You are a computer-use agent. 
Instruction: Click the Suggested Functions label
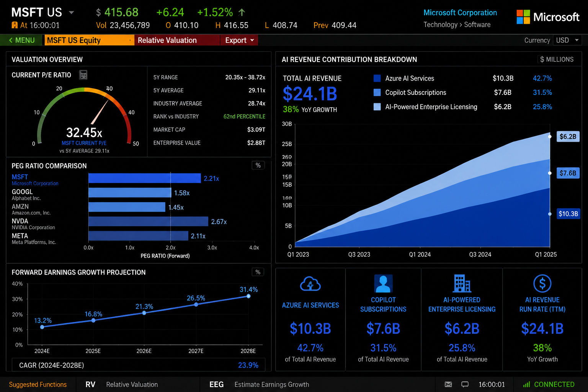(x=38, y=384)
